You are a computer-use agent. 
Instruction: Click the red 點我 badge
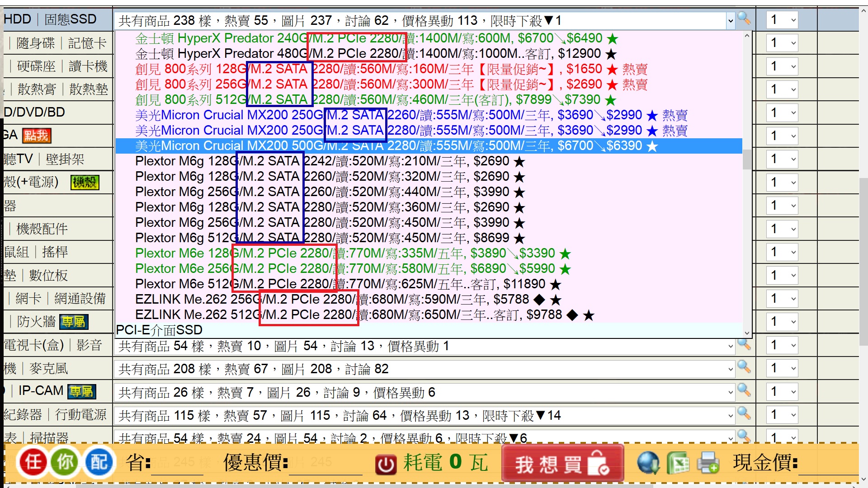coord(37,136)
